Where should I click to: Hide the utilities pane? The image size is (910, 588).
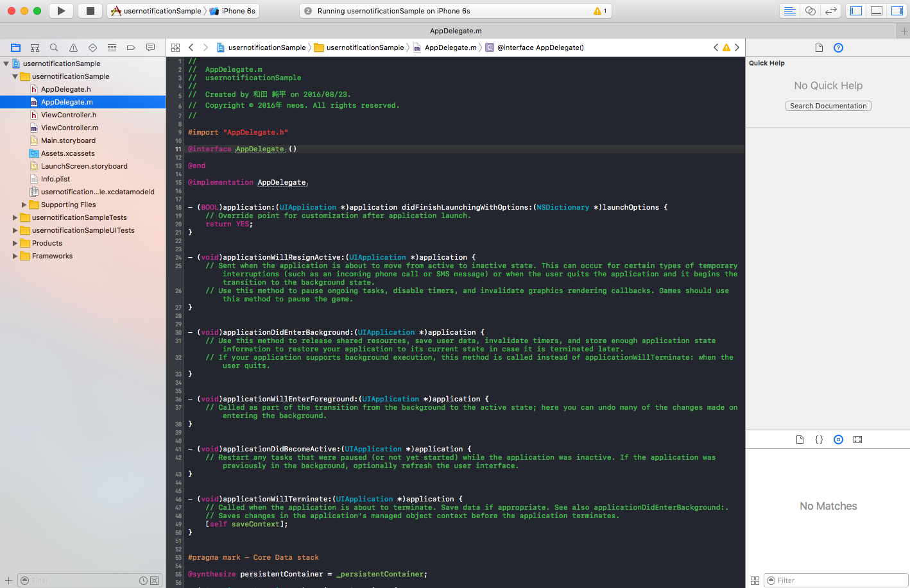897,11
